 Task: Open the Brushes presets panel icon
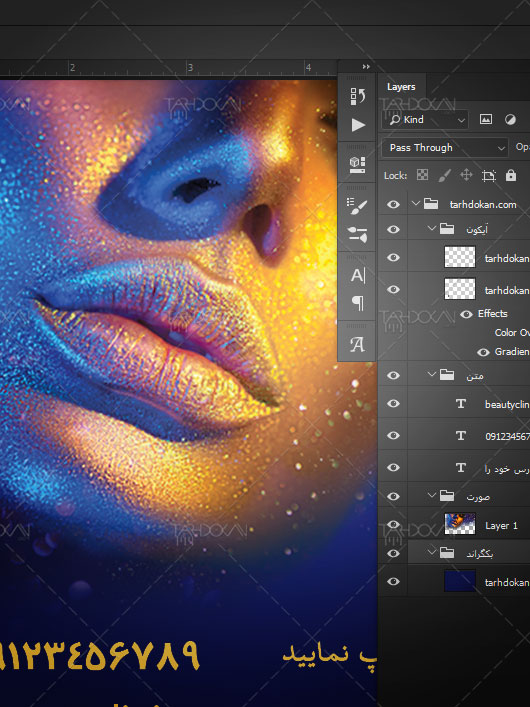(358, 234)
